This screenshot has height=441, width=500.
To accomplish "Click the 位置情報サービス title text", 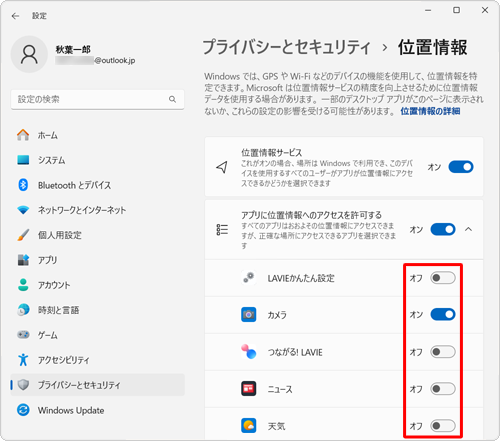I will click(x=272, y=153).
